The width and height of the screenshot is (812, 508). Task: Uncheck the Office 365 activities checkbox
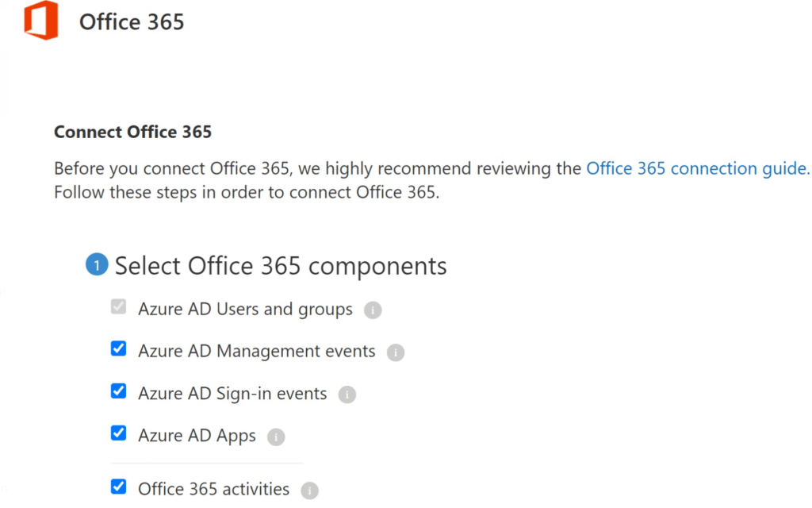(x=119, y=487)
